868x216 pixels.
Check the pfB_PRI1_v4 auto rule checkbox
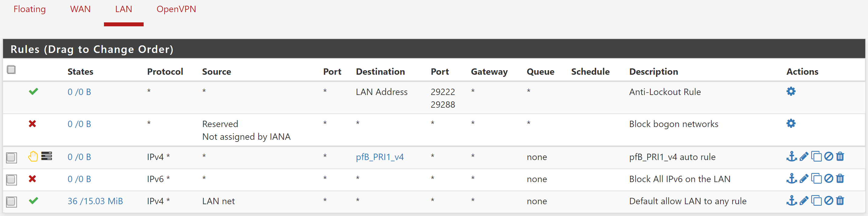(12, 157)
